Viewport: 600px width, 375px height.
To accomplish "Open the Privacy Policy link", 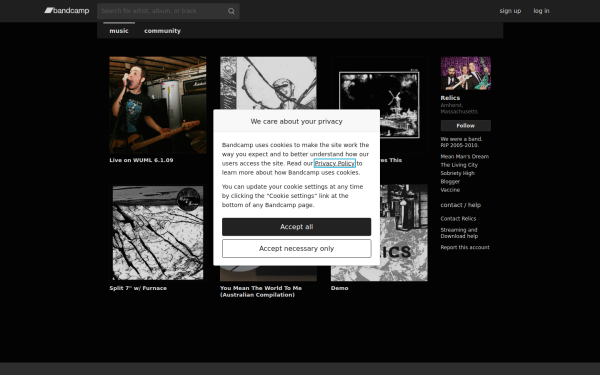I will click(334, 163).
